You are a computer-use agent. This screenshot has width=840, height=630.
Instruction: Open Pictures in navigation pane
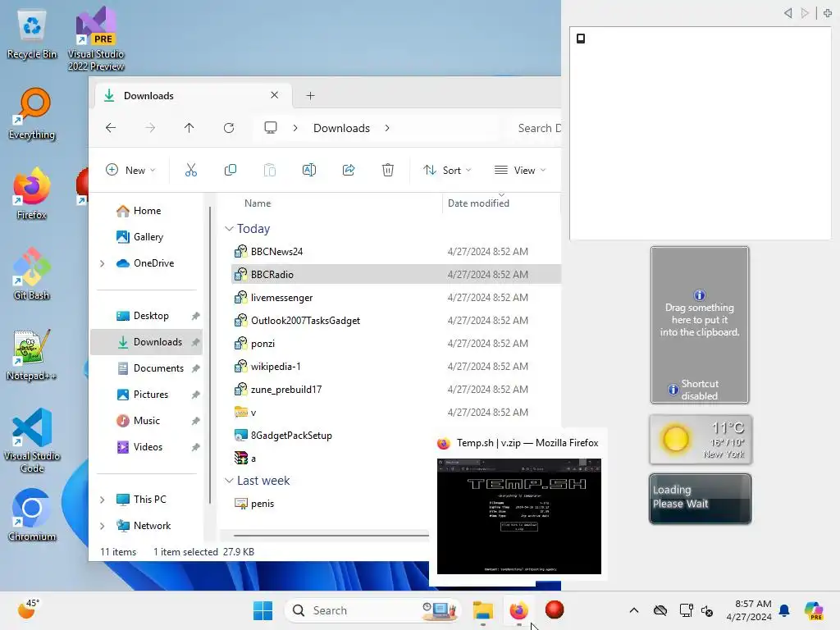(x=147, y=395)
